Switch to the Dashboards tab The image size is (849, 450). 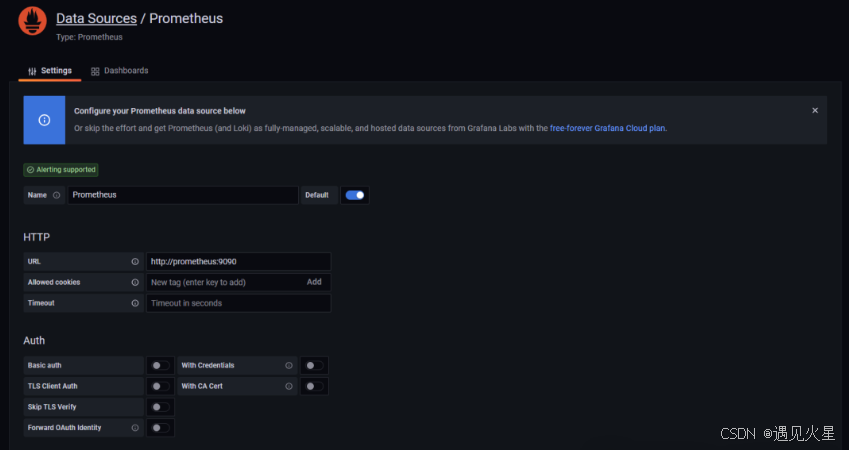coord(120,71)
